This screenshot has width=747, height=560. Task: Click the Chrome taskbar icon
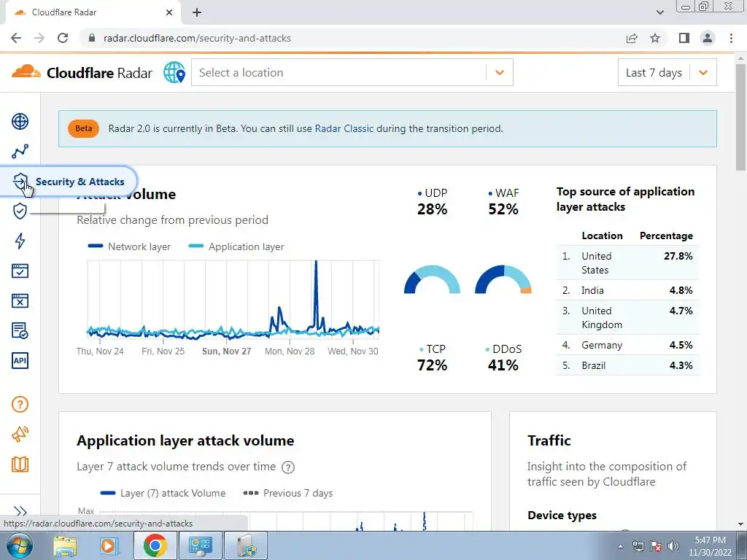coord(155,545)
